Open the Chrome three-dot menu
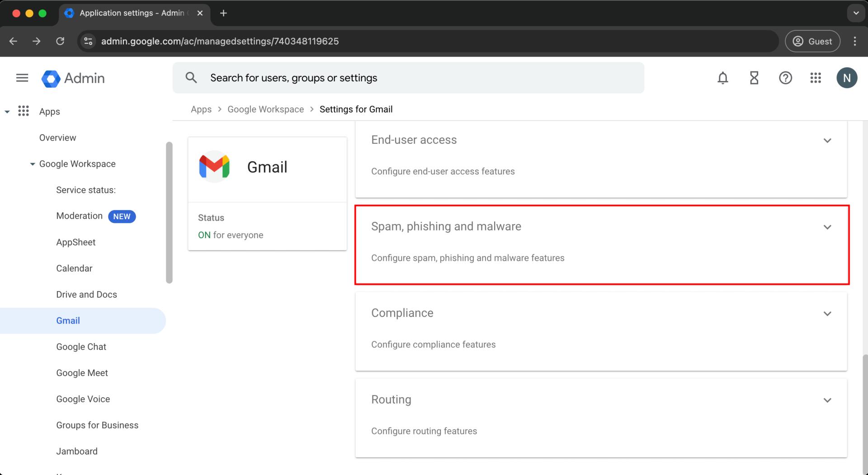The image size is (868, 475). [x=854, y=41]
